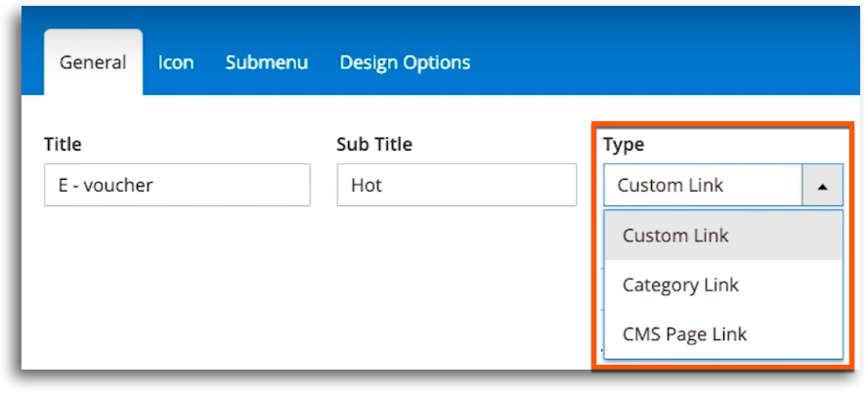Click into the Title input field
The image size is (868, 394).
coord(177,185)
